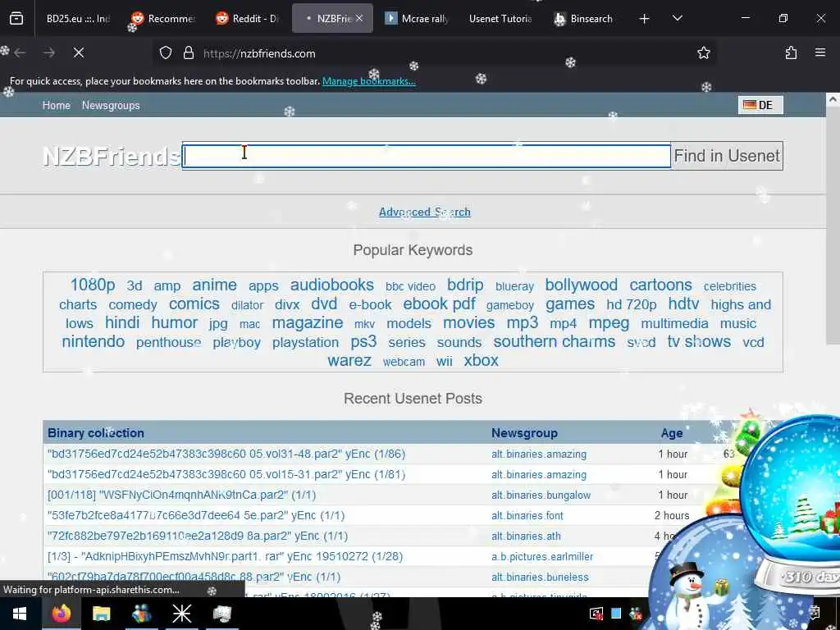Select the comics keyword
840x630 pixels.
(194, 304)
